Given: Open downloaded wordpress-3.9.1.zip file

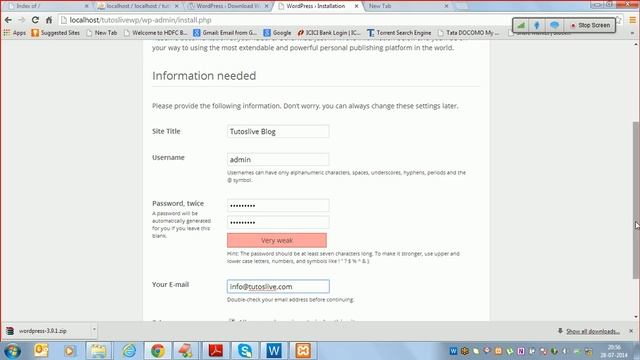Looking at the screenshot, I should point(42,331).
